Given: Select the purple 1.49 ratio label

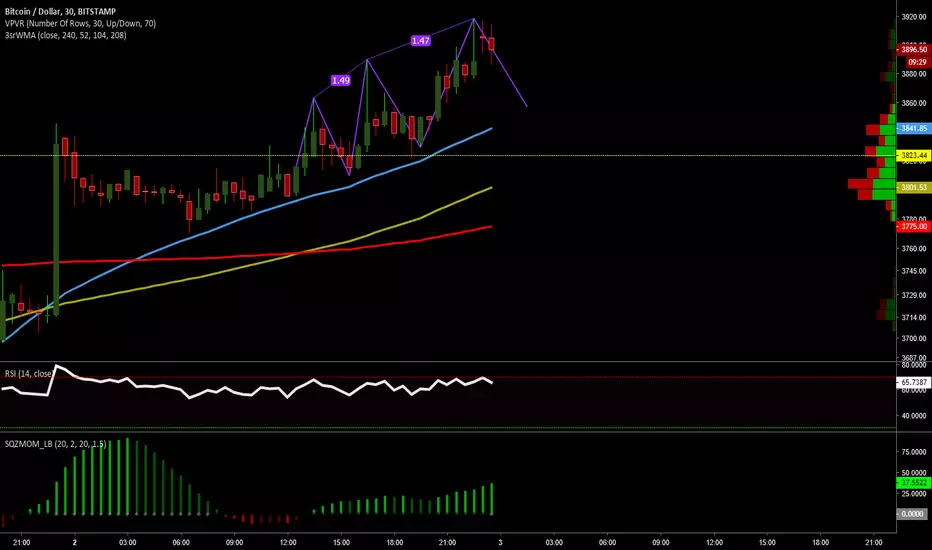Looking at the screenshot, I should [341, 80].
